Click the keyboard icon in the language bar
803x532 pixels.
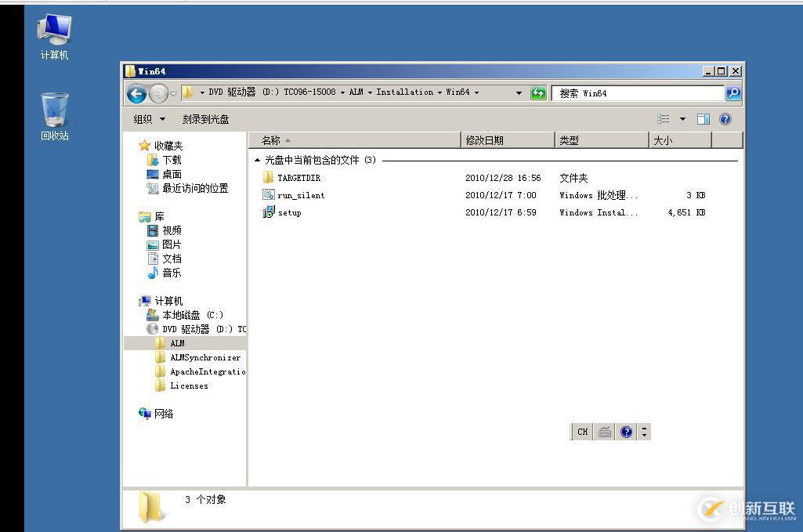(x=603, y=432)
